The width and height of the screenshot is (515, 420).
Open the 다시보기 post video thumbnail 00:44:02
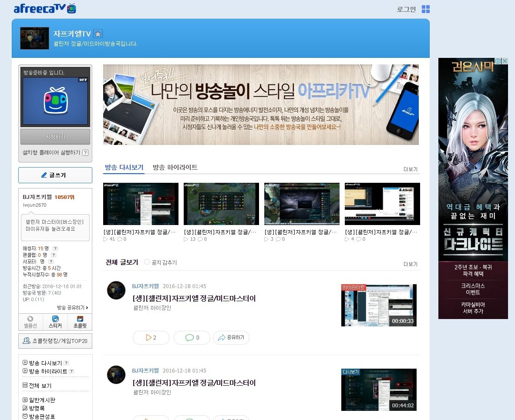(379, 390)
